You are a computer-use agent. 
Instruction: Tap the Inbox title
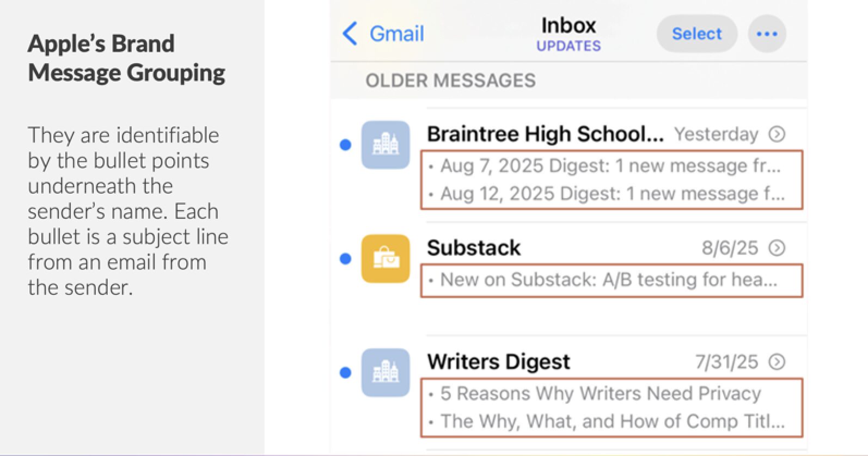coord(569,26)
